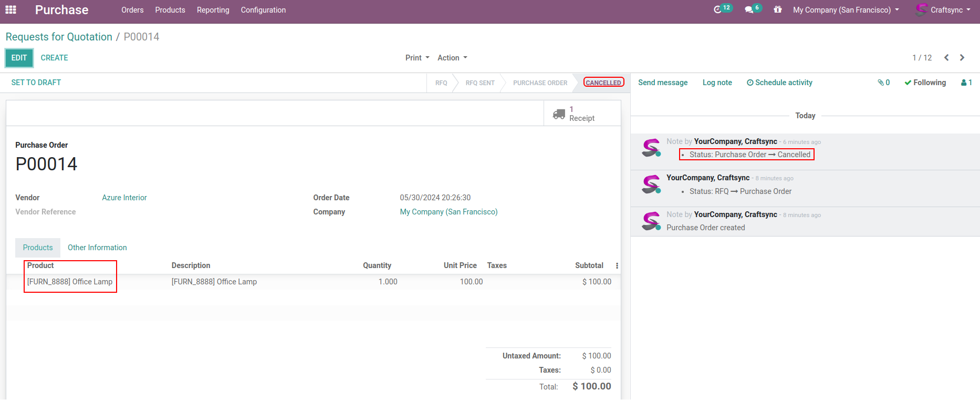This screenshot has height=400, width=980.
Task: Click the Office Lamp product row
Action: tap(70, 282)
